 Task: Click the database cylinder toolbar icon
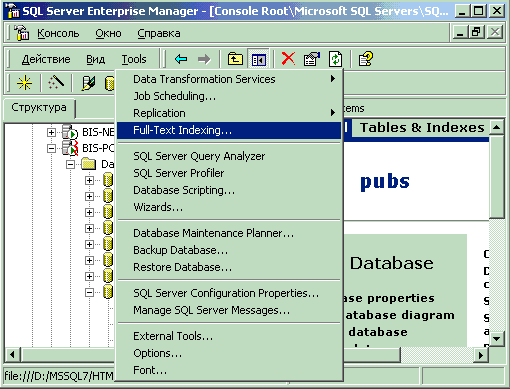click(109, 83)
